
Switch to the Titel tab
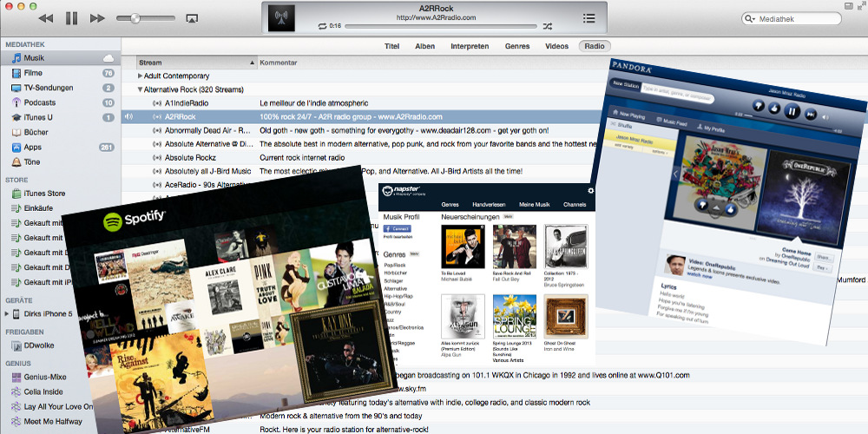coord(392,47)
